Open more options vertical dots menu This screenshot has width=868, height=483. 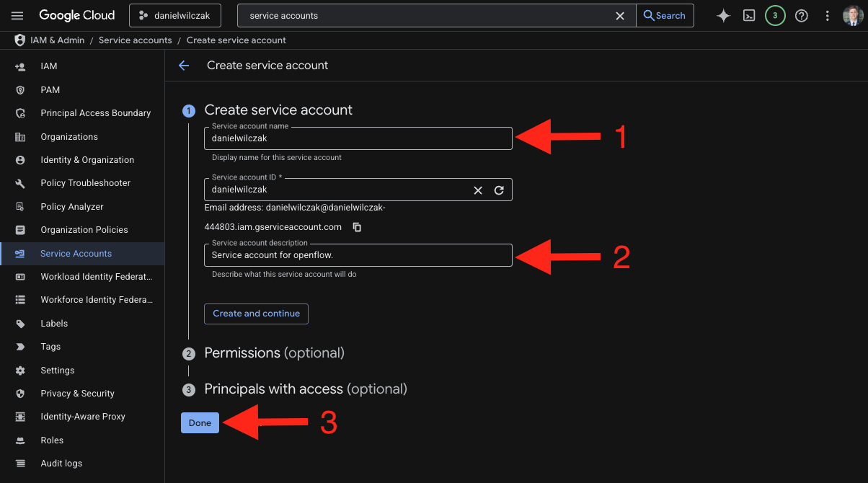[x=827, y=16]
